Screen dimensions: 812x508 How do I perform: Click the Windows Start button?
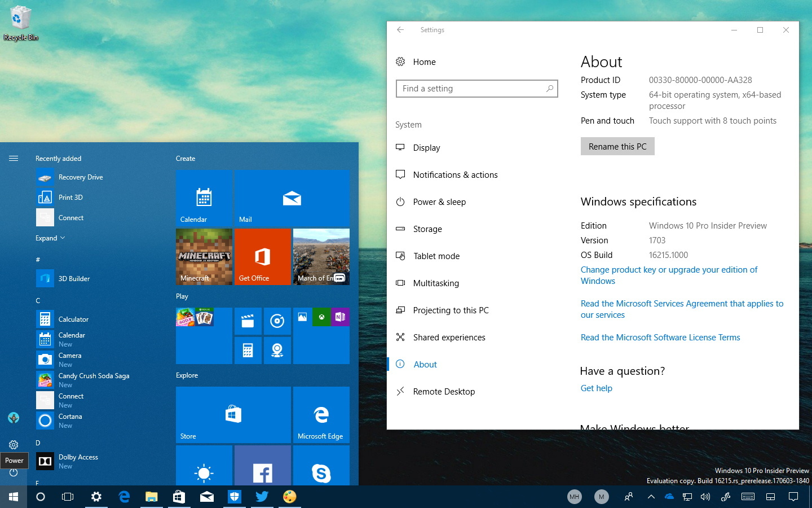14,497
